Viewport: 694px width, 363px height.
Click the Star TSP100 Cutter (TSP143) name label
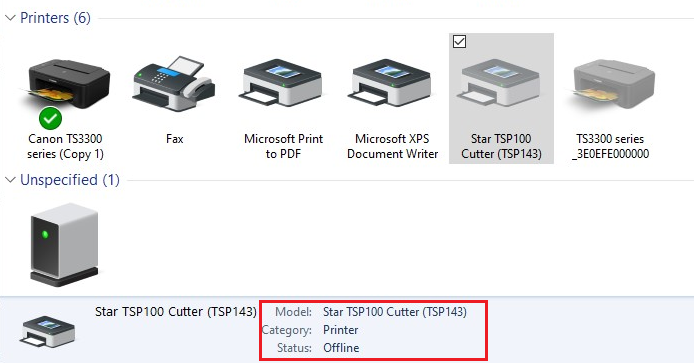click(501, 147)
